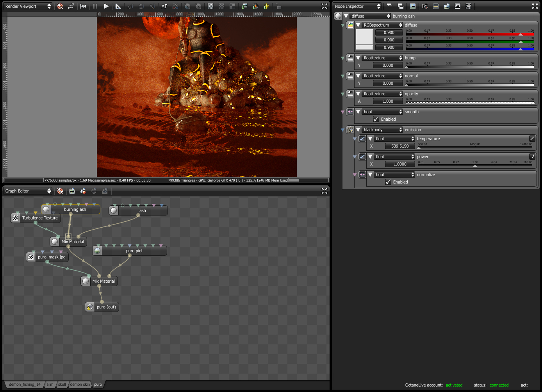Click the restart render (rewind) button
Image resolution: width=542 pixels, height=392 pixels.
tap(83, 6)
